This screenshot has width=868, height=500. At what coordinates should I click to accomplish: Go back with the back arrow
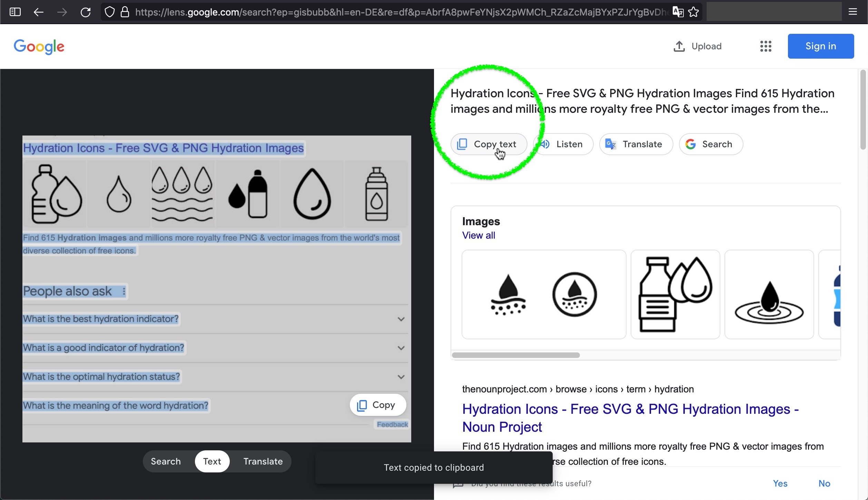click(39, 12)
